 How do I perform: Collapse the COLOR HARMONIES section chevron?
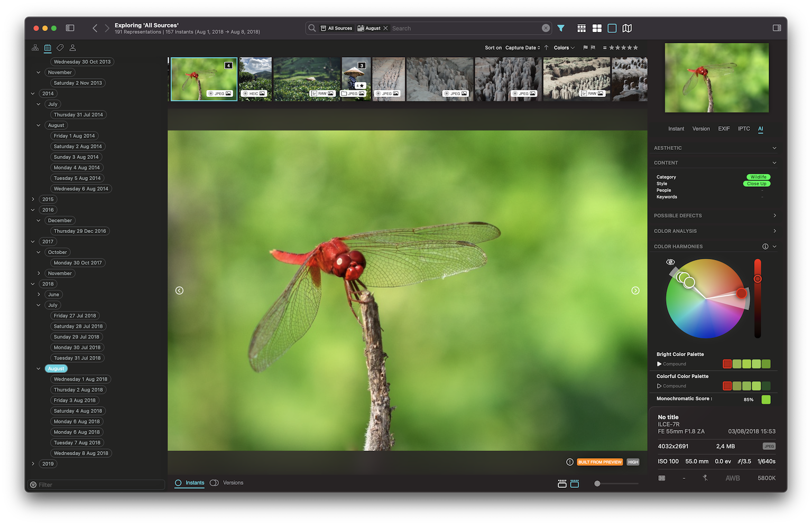coord(774,247)
